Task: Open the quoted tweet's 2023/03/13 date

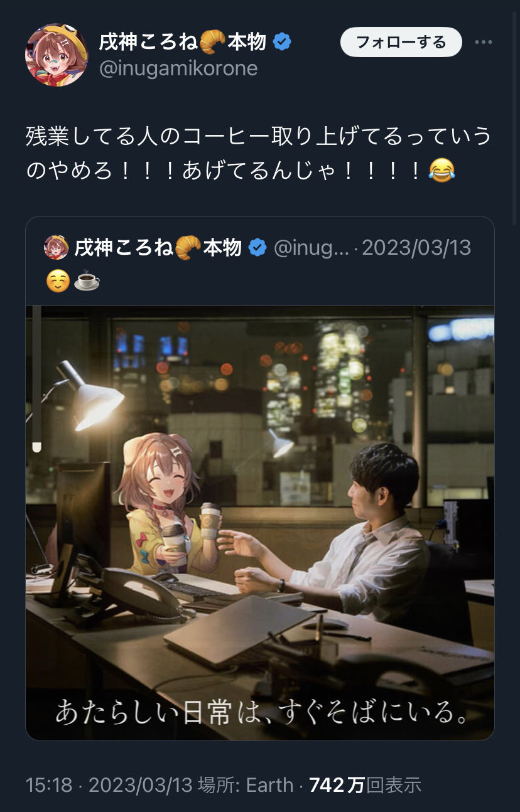Action: tap(417, 248)
